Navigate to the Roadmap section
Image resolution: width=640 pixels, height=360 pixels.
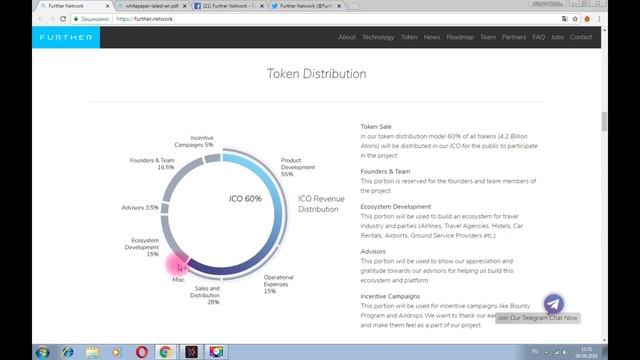(x=460, y=37)
